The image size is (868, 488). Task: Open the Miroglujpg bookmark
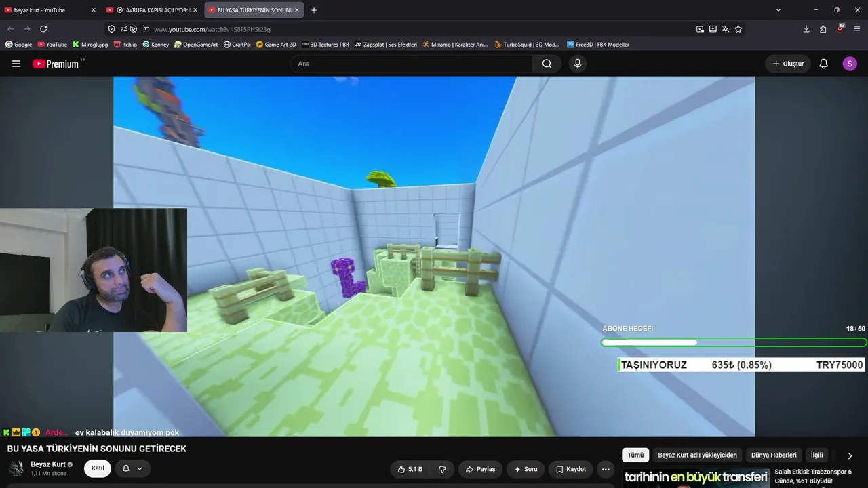coord(90,45)
